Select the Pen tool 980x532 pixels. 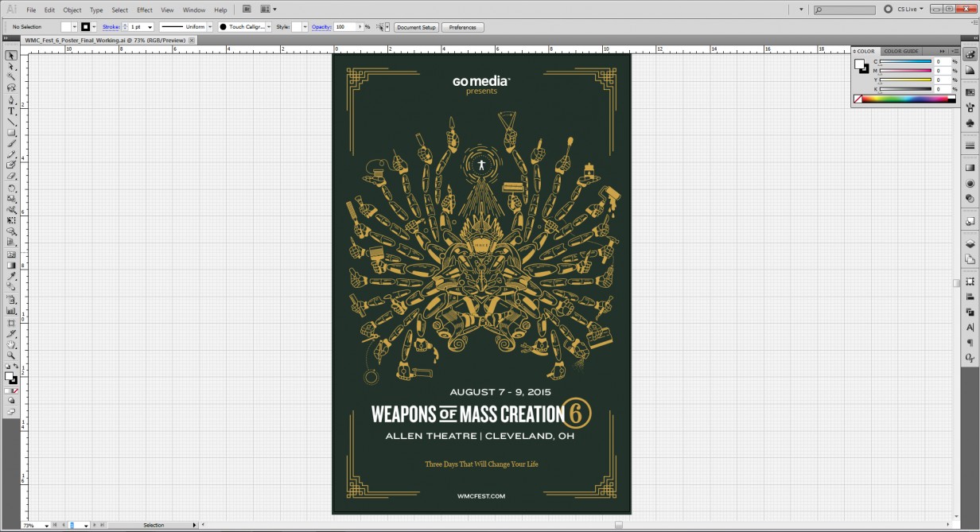coord(11,100)
